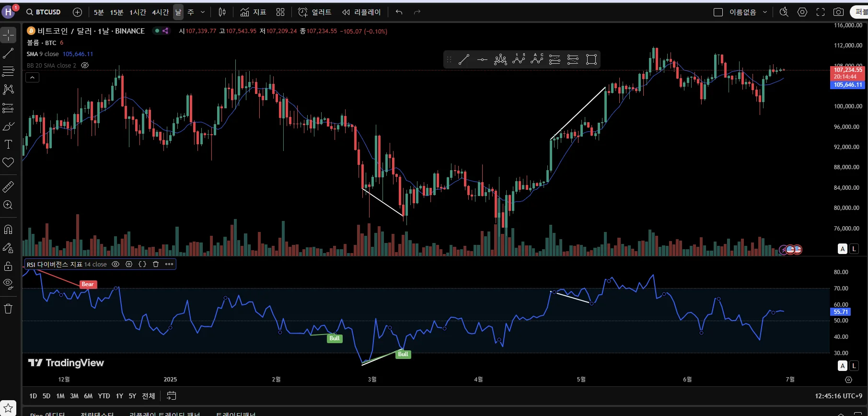Start 리플레이 bar replay mode
The height and width of the screenshot is (416, 868).
click(361, 12)
